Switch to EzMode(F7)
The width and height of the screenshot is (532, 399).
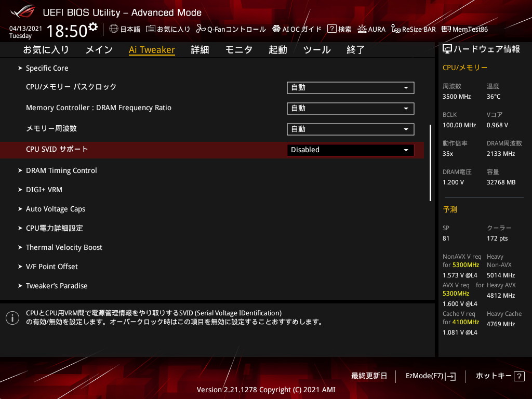tap(430, 376)
